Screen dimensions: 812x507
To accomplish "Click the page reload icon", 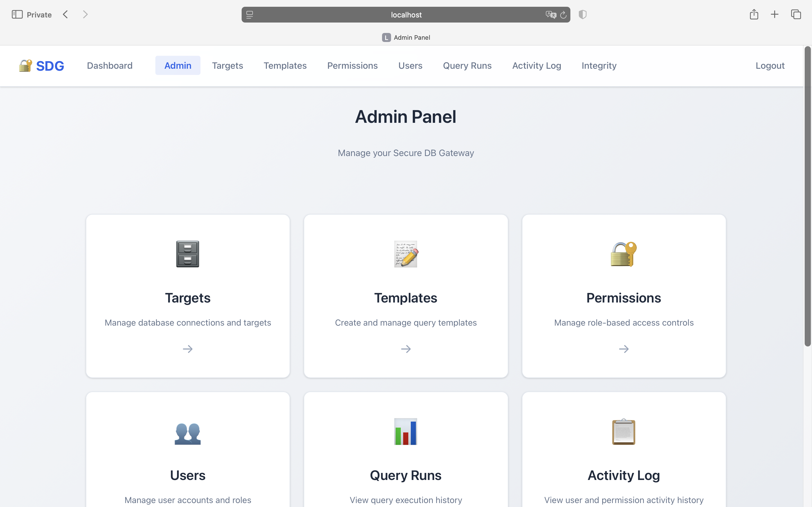I will coord(563,15).
